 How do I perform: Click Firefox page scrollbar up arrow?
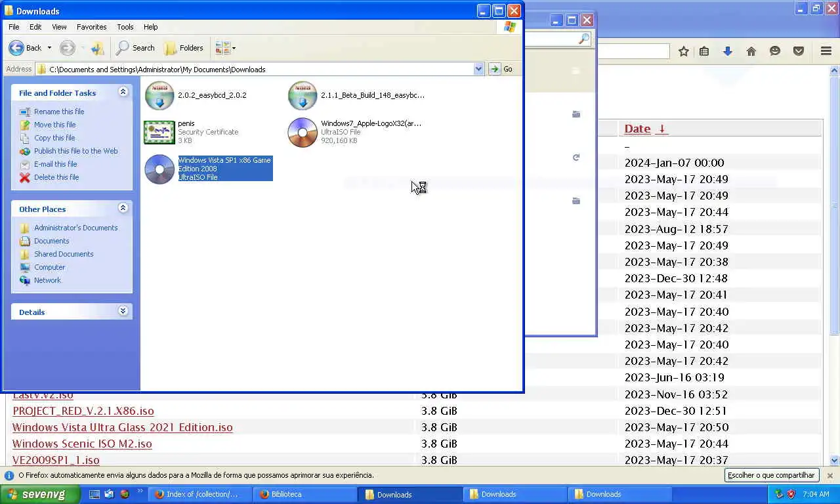(835, 70)
